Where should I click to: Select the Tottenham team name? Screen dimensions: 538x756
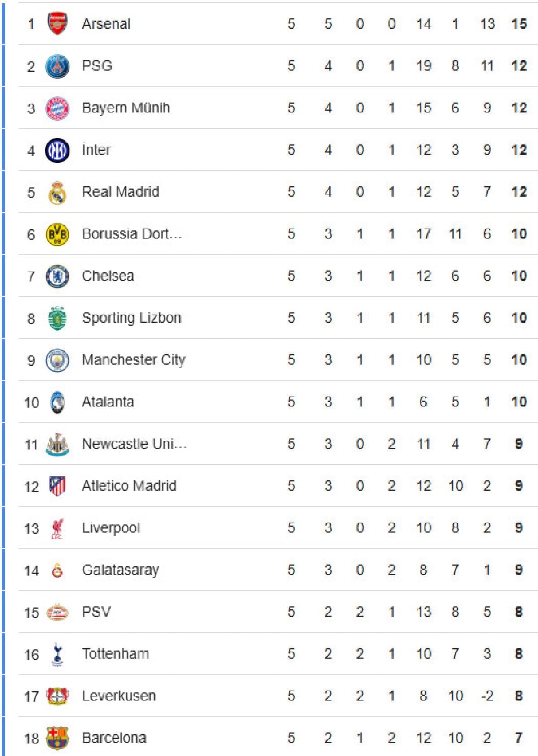click(x=115, y=654)
